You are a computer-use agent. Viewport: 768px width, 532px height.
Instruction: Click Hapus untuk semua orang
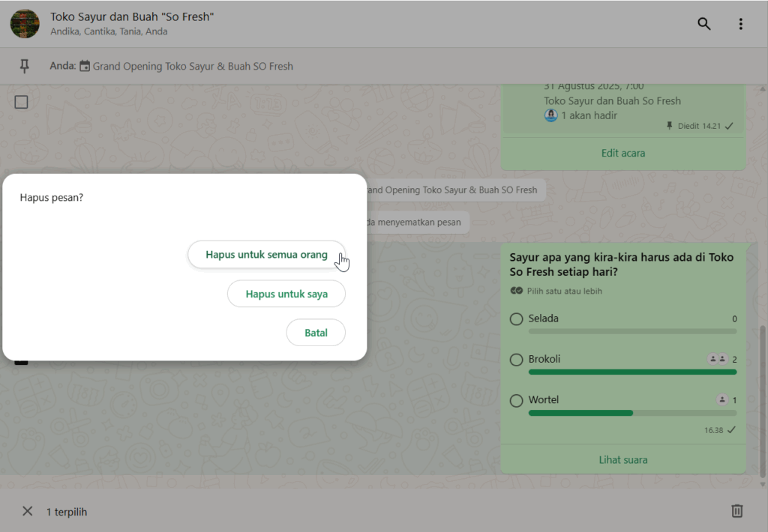(266, 255)
